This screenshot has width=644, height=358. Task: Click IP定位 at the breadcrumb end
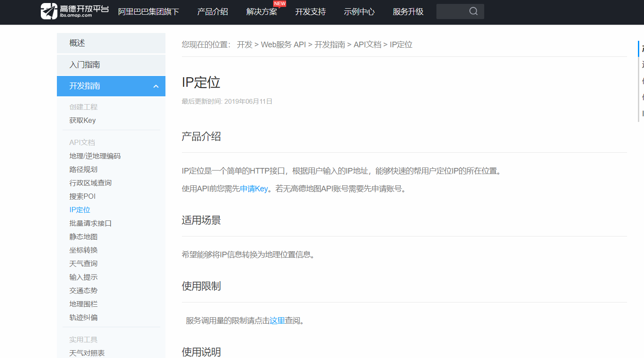click(x=401, y=45)
